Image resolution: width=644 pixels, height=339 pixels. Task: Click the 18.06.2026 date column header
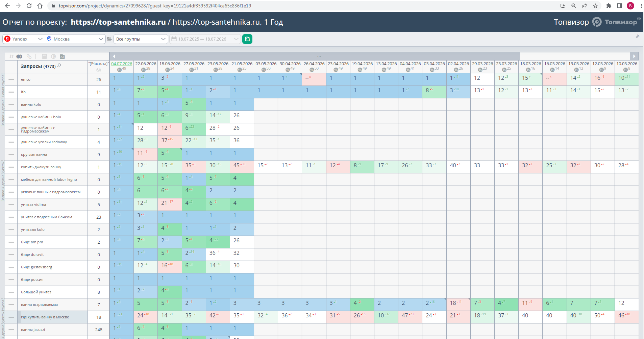click(170, 64)
